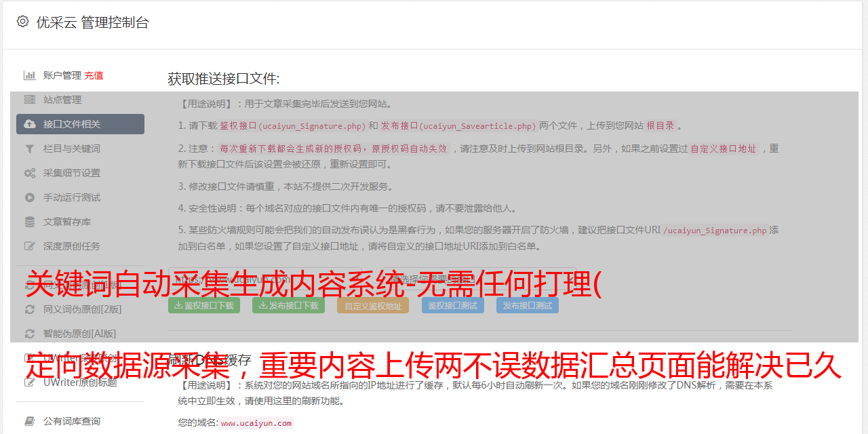Open the orange 自定义鉴权地址 button

point(373,305)
